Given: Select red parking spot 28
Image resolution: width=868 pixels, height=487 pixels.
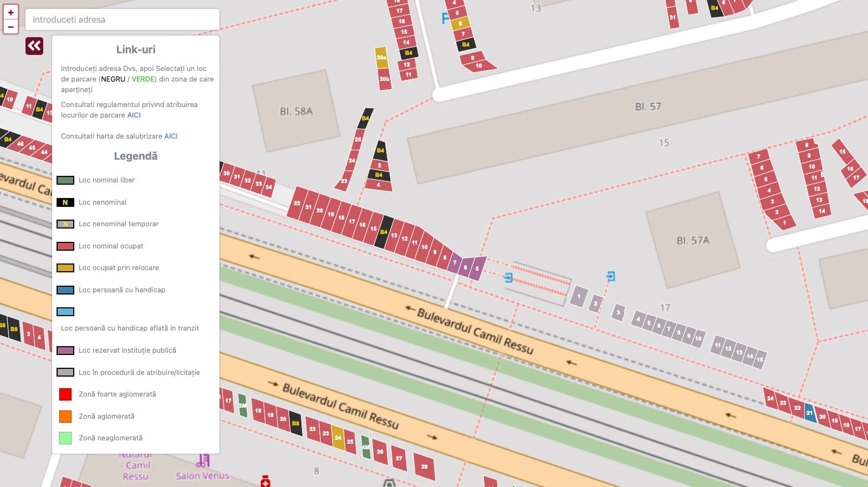Looking at the screenshot, I should pos(424,466).
